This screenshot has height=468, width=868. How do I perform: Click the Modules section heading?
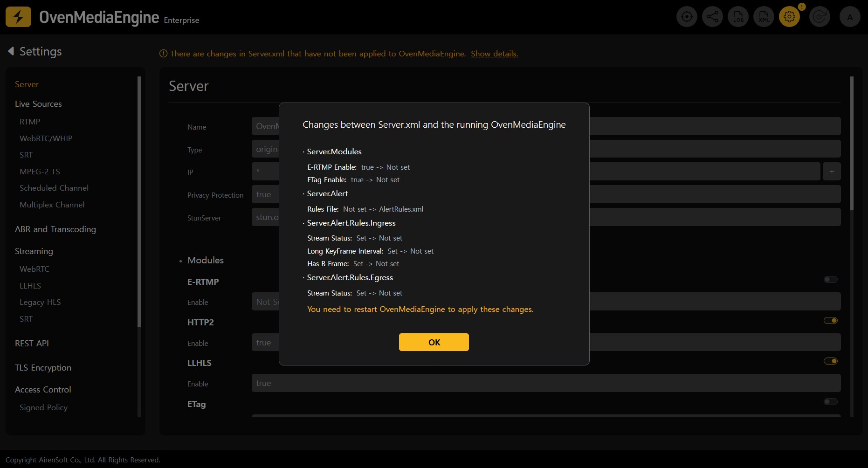click(x=206, y=260)
